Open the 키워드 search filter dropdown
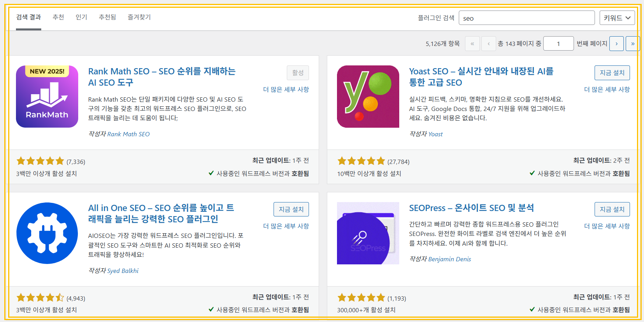The height and width of the screenshot is (322, 644). [x=617, y=18]
